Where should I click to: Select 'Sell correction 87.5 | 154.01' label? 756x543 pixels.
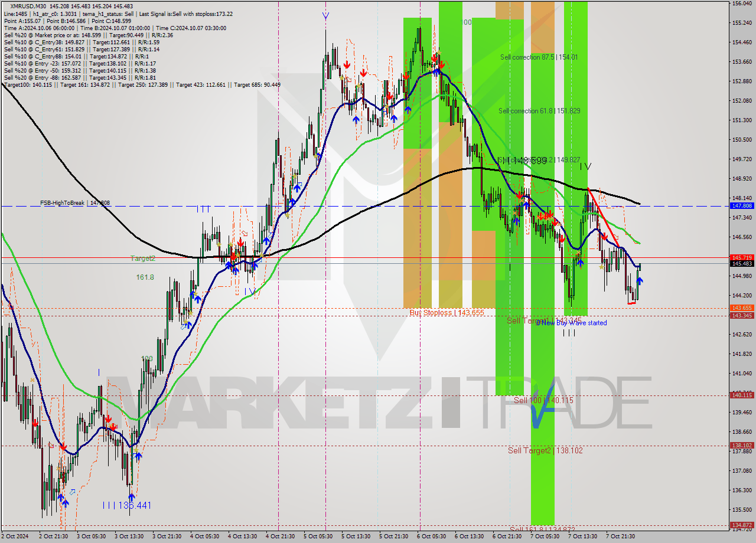pos(539,57)
